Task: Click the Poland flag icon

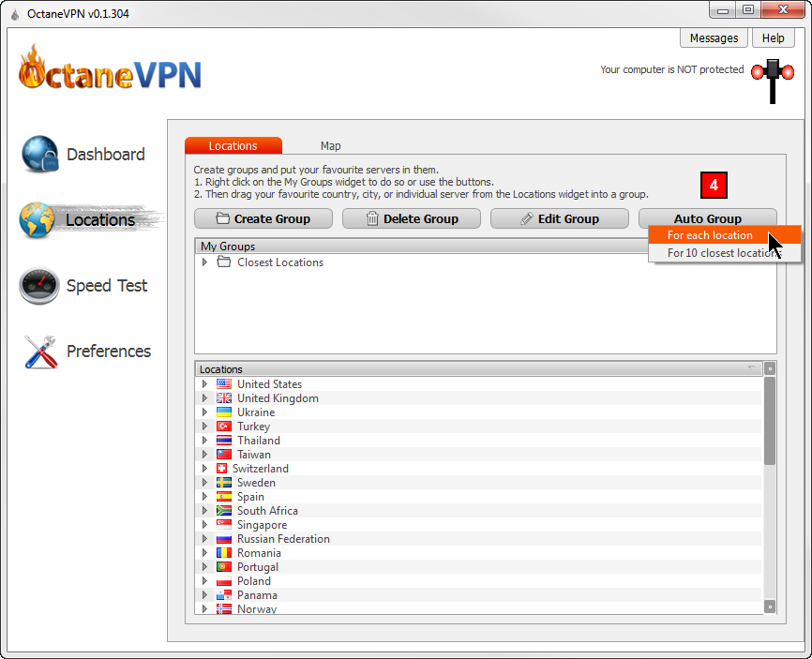Action: point(224,581)
